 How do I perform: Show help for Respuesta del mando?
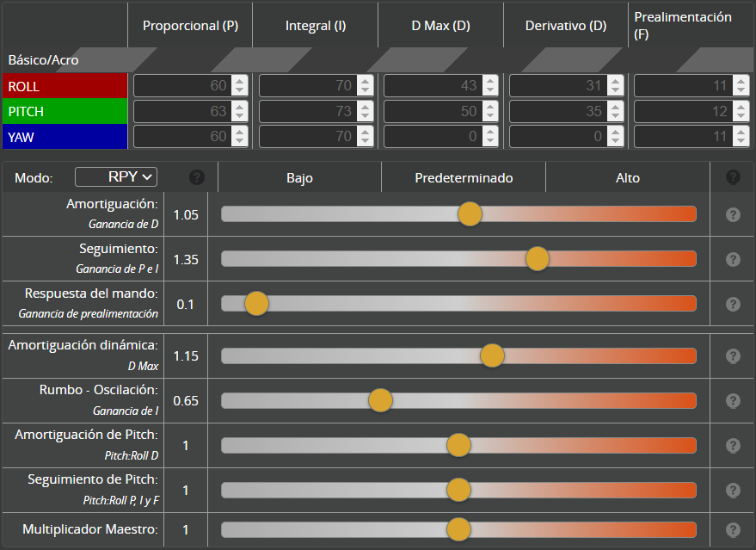coord(733,304)
